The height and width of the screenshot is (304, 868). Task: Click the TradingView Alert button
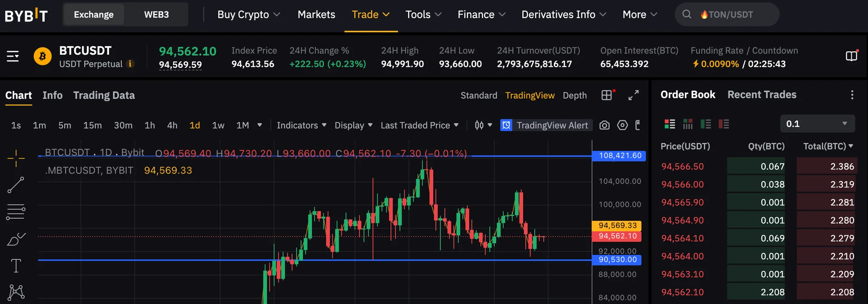546,125
